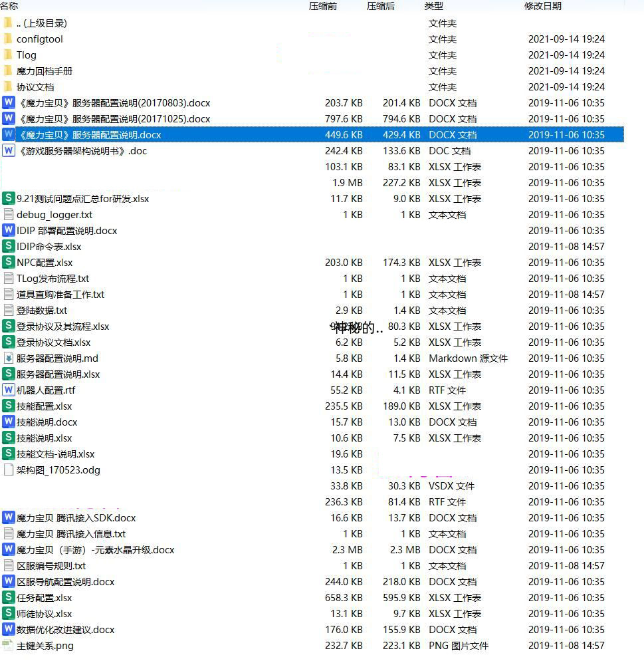
Task: Click the 协议文档 folder icon
Action: coord(8,86)
